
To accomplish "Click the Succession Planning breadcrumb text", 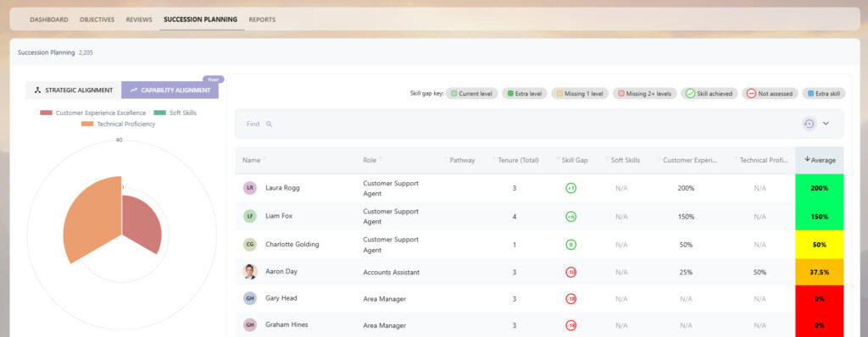I will pos(46,52).
